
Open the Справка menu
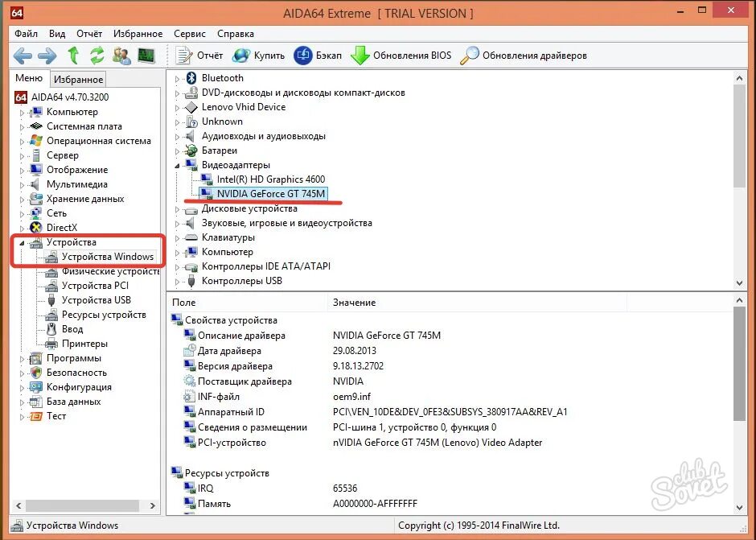tap(236, 34)
